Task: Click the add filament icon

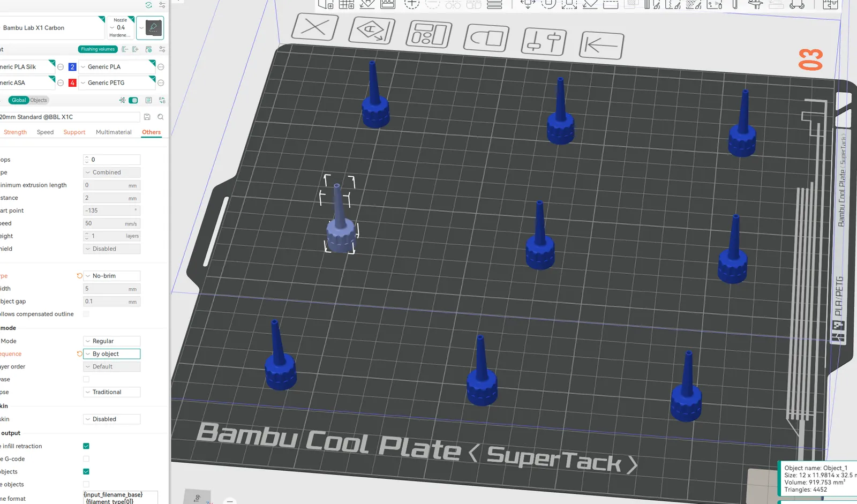Action: point(136,49)
